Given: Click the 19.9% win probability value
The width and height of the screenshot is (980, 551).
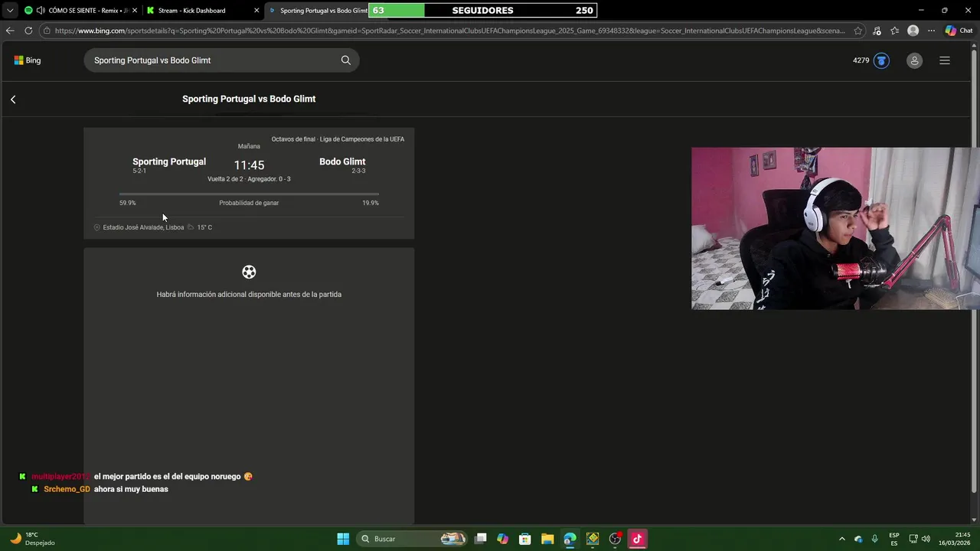Looking at the screenshot, I should 371,203.
